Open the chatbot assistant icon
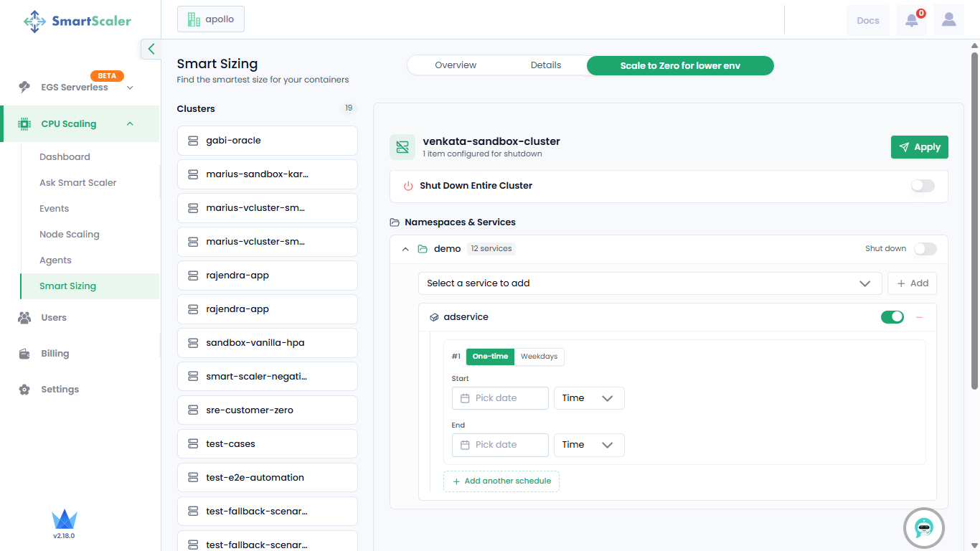This screenshot has width=980, height=551. point(923,528)
